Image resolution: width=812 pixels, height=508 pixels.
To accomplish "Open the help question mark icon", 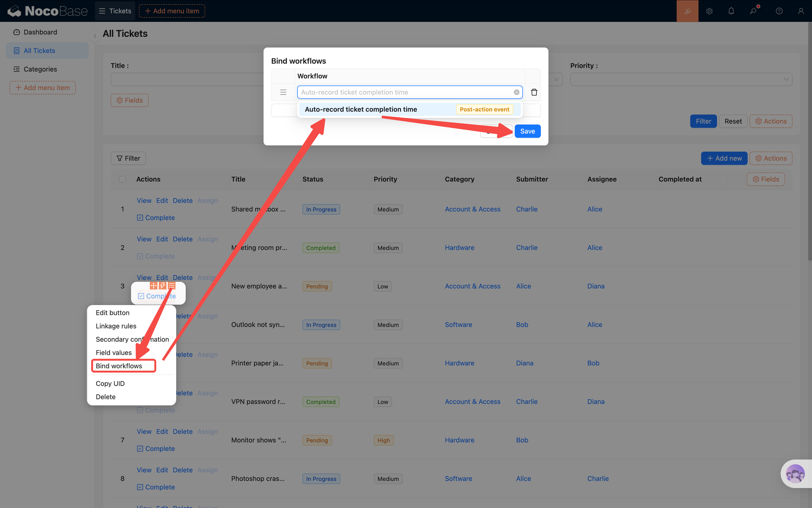I will point(779,11).
